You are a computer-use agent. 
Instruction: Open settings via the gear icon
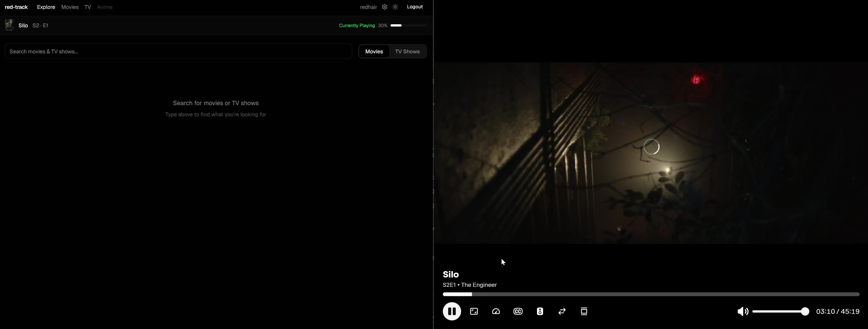pos(384,7)
